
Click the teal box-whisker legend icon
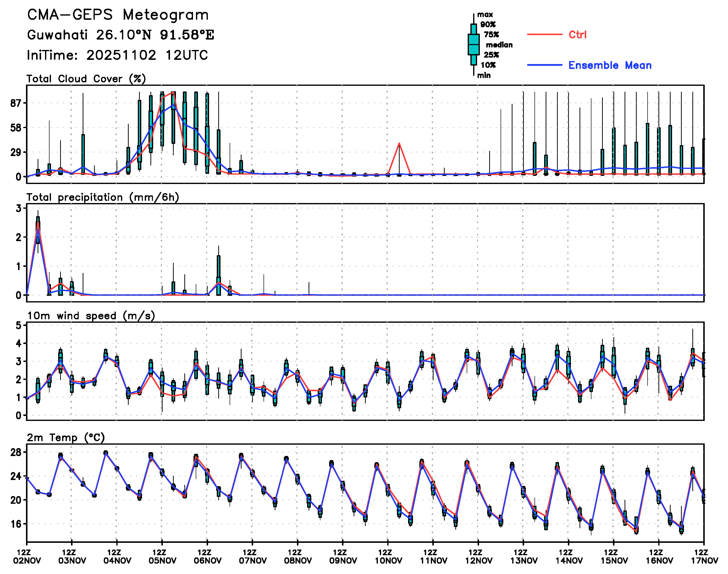[x=473, y=44]
